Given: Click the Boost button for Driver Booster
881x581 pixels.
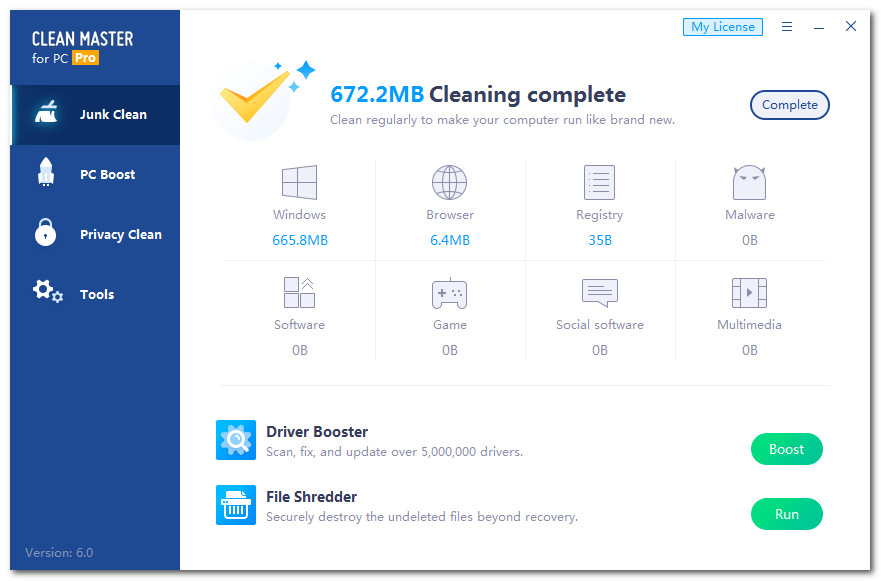Looking at the screenshot, I should pyautogui.click(x=787, y=449).
